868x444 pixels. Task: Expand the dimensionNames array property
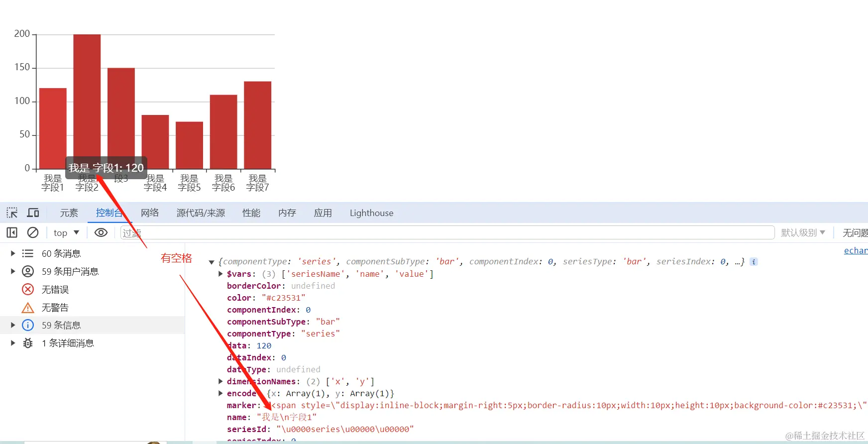point(220,381)
